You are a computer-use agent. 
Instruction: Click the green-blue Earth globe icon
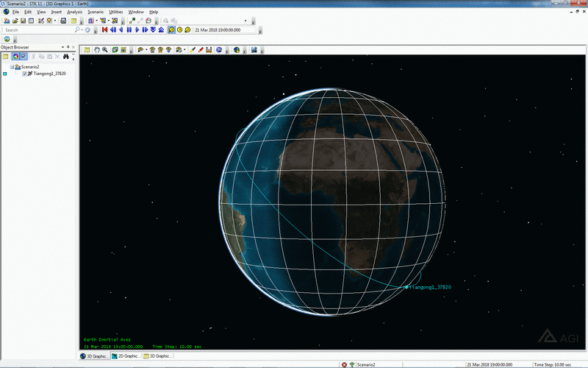point(237,49)
